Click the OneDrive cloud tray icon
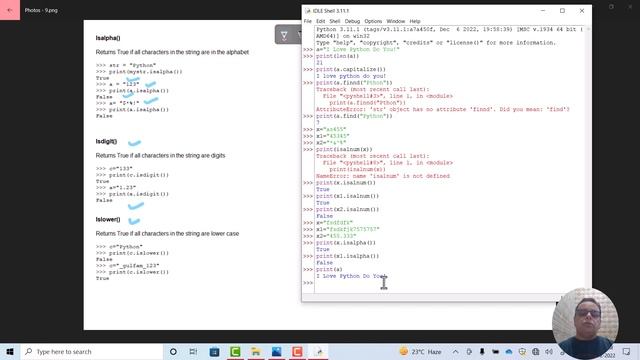The image size is (640, 360). tap(509, 351)
